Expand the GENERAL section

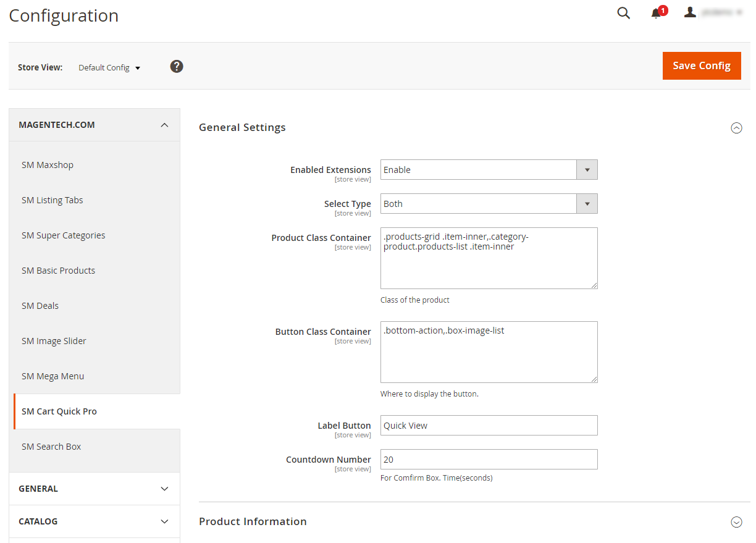click(x=94, y=489)
